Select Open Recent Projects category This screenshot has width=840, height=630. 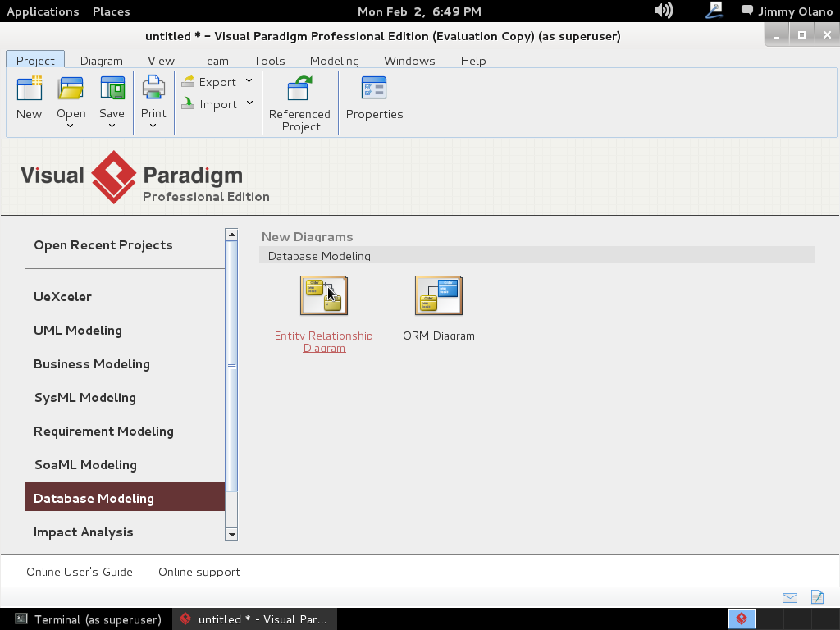[x=103, y=244]
